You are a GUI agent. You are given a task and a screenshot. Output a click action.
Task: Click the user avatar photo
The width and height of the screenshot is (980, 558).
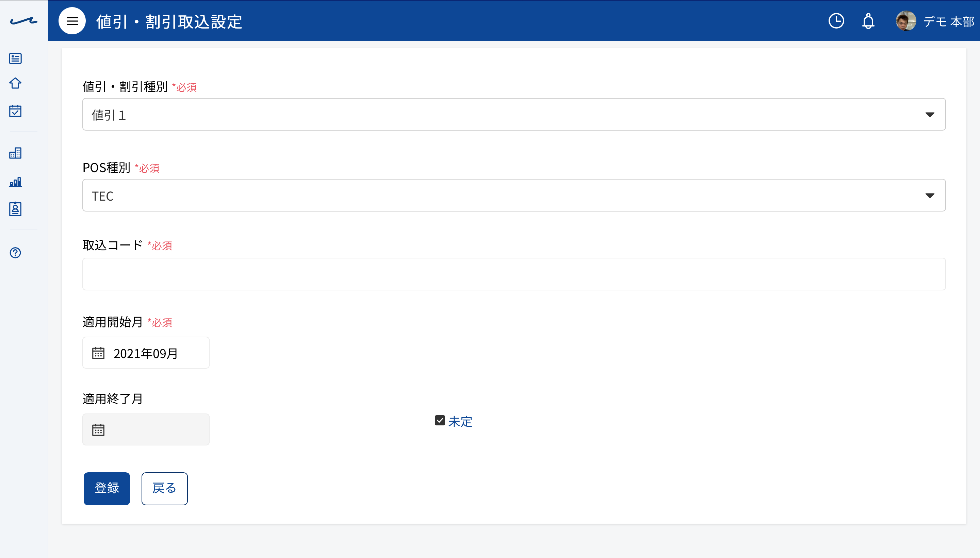click(x=905, y=21)
